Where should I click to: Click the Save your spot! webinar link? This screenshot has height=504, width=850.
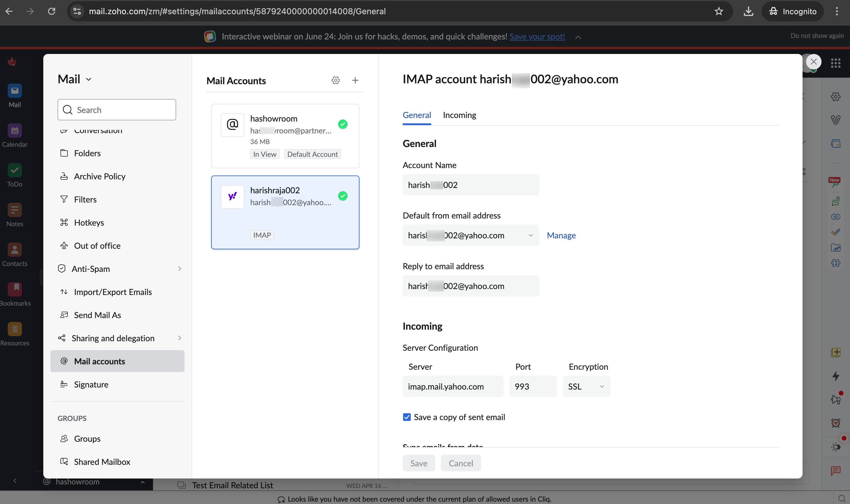coord(537,37)
